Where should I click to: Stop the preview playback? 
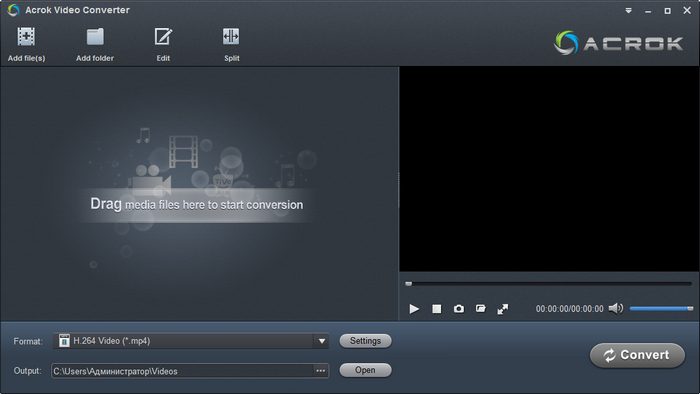437,309
